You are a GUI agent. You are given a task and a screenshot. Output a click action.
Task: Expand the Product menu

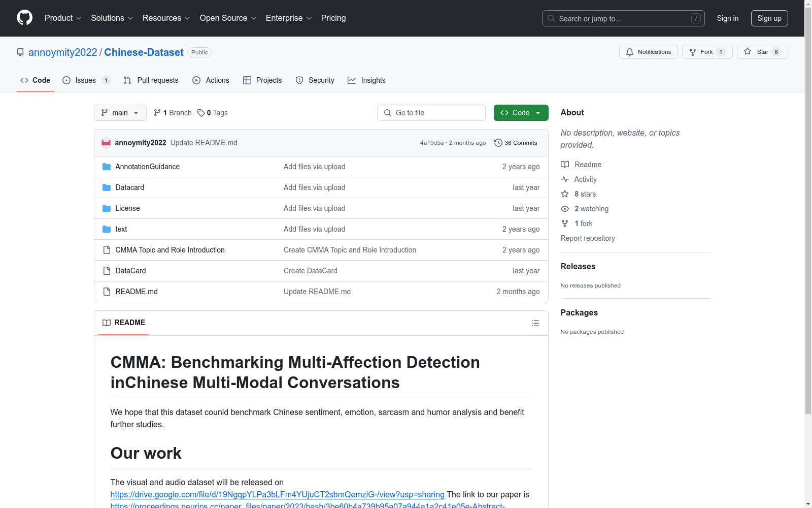[63, 18]
